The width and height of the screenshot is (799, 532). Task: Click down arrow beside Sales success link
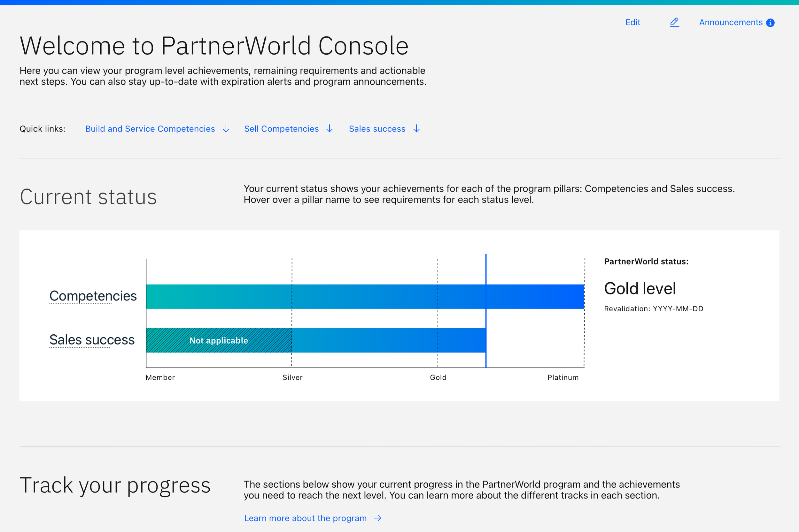[417, 129]
